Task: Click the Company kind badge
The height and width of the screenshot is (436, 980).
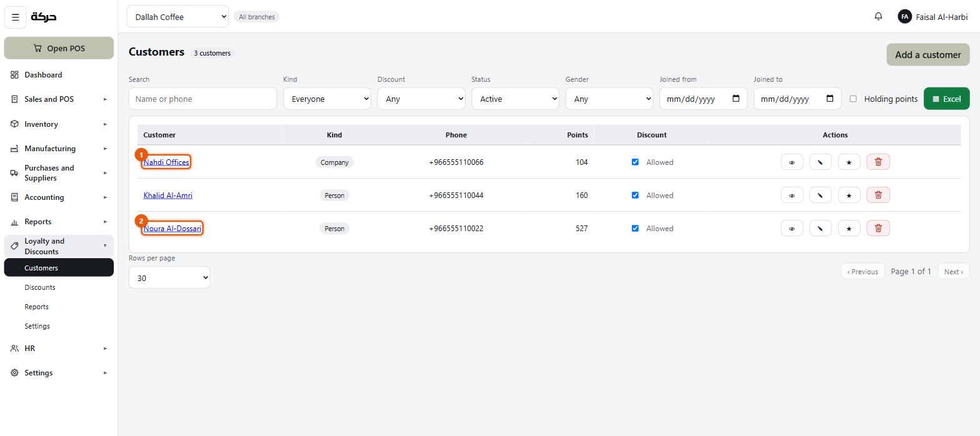Action: pos(334,162)
